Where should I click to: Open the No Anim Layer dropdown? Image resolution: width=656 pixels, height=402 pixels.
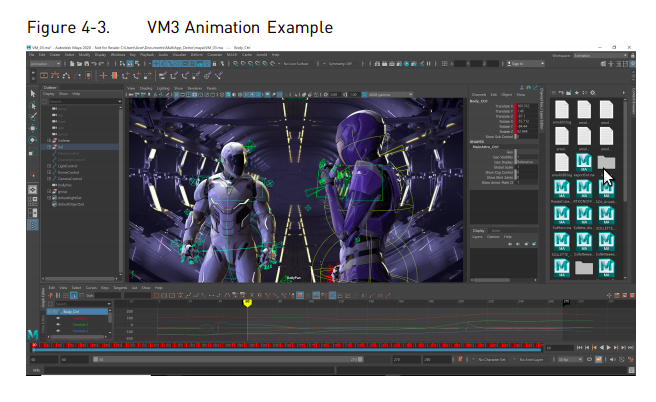[x=530, y=359]
